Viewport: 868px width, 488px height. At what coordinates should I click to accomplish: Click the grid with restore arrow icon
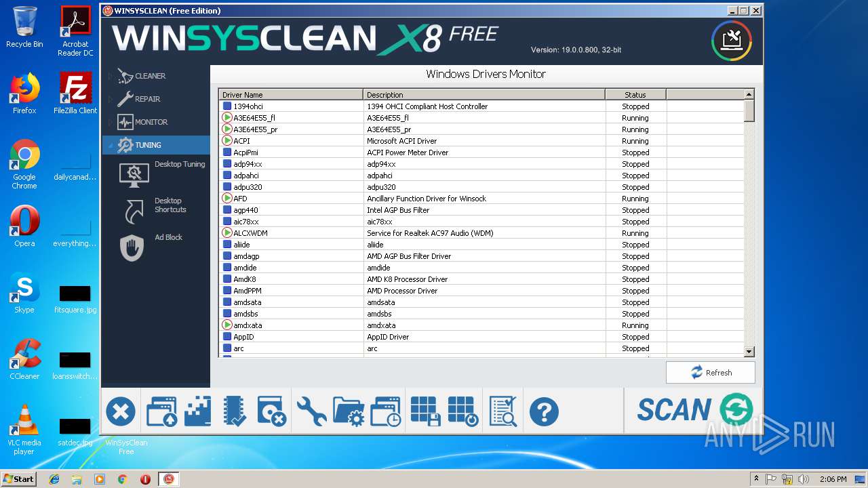click(x=464, y=411)
